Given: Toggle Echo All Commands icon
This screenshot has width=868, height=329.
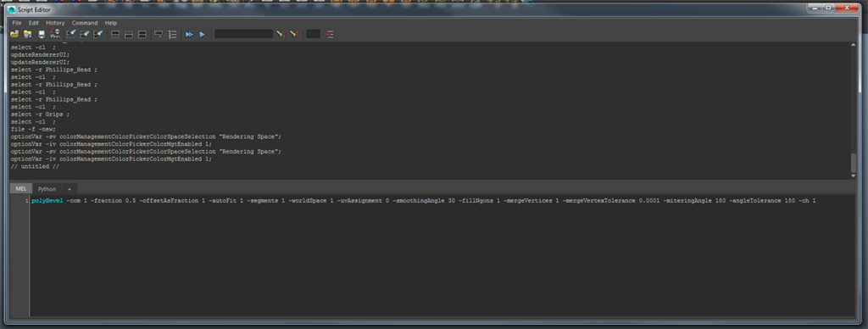Looking at the screenshot, I should [x=159, y=34].
